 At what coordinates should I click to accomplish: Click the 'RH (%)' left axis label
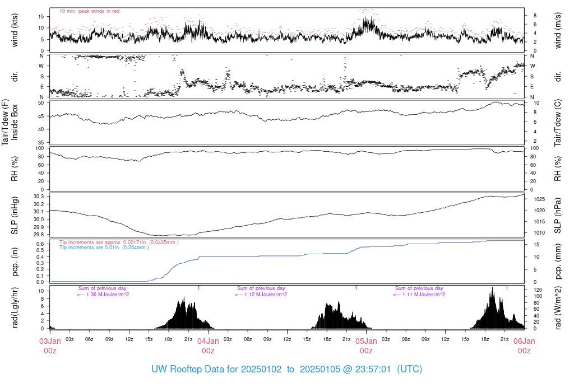(15, 169)
